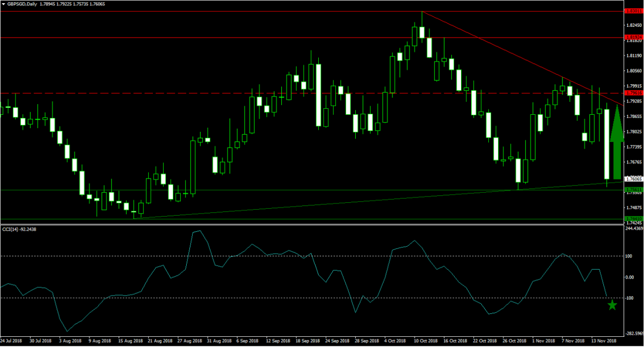This screenshot has width=644, height=347.
Task: Click the green 1.74410 price label
Action: (633, 219)
